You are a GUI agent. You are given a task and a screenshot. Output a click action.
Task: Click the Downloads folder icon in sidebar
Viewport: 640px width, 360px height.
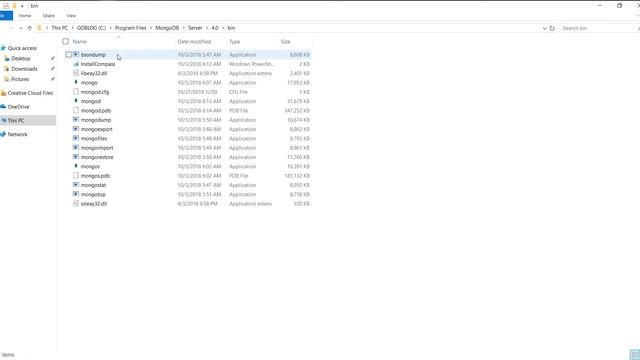click(7, 69)
